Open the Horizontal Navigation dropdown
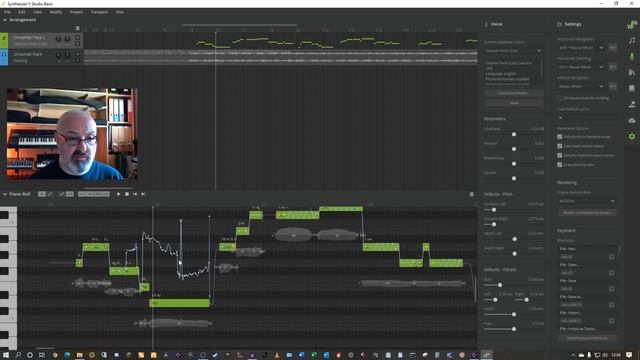640x360 pixels. pyautogui.click(x=581, y=48)
